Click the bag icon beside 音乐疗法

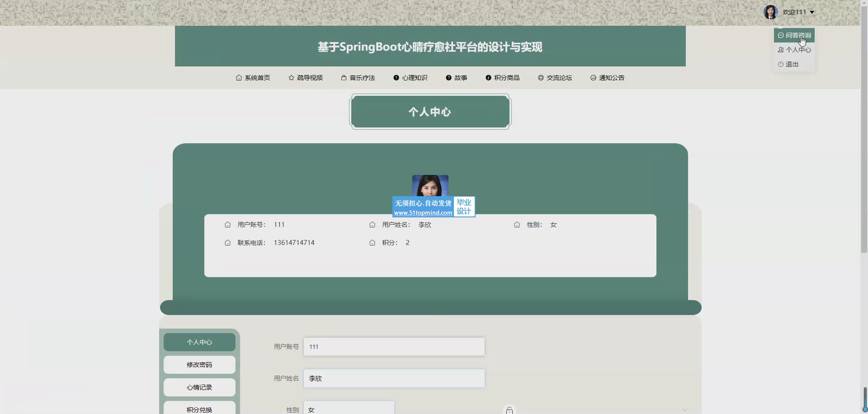click(344, 78)
